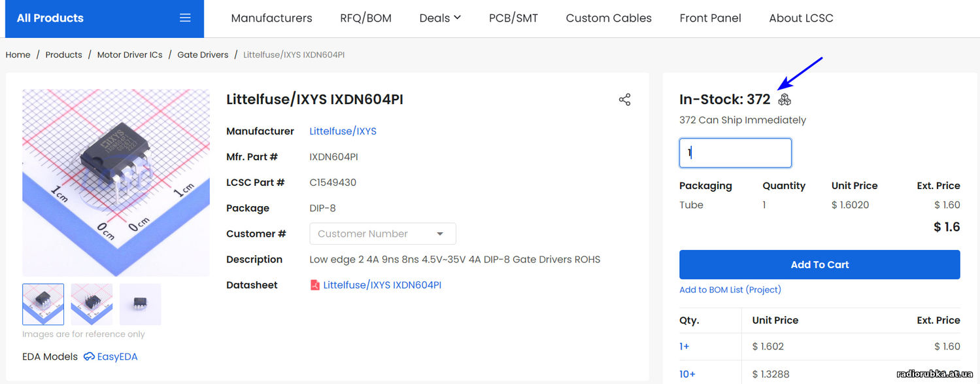
Task: Click the All Products button
Action: click(105, 18)
